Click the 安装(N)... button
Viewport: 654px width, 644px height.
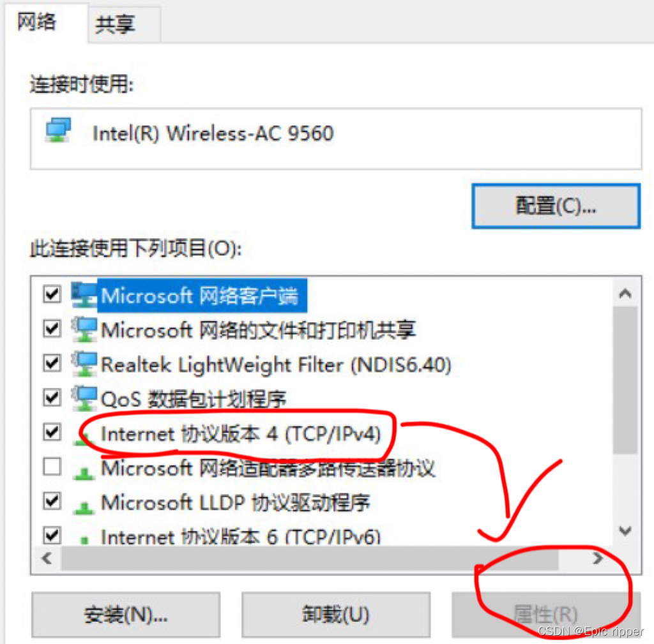[126, 615]
